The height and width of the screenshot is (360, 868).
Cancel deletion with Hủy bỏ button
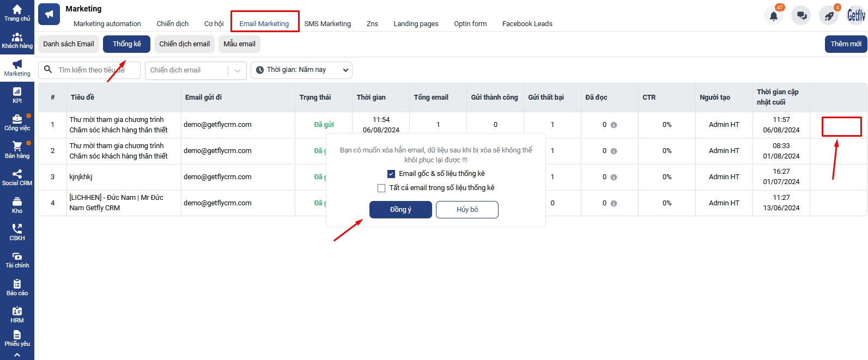[x=467, y=210]
